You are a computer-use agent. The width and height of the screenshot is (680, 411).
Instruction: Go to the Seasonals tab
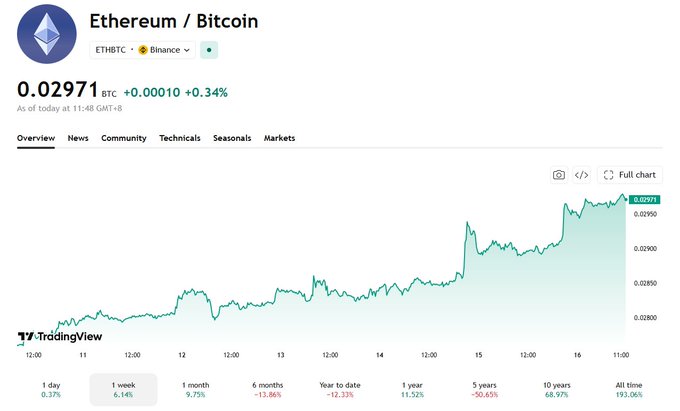click(x=232, y=138)
